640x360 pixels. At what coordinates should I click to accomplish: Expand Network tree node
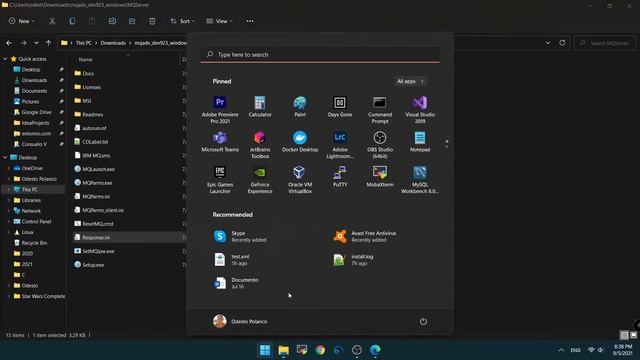(x=9, y=211)
